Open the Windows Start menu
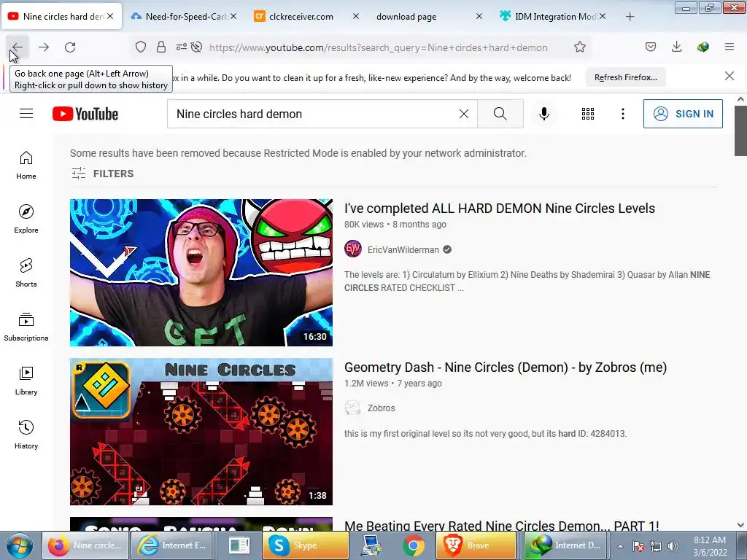747x560 pixels. [19, 545]
